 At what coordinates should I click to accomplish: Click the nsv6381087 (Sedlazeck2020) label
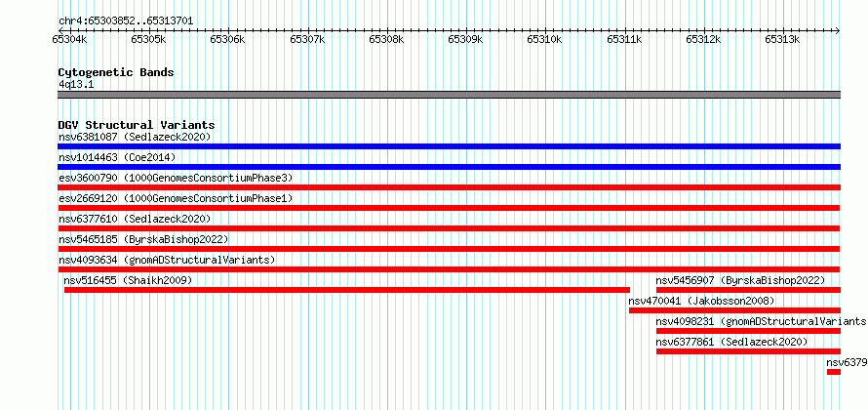click(x=135, y=137)
